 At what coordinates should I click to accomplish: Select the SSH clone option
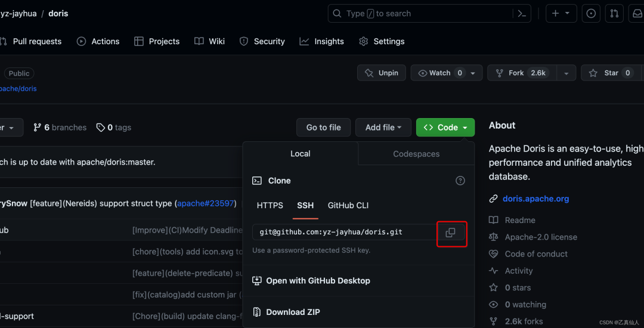305,205
